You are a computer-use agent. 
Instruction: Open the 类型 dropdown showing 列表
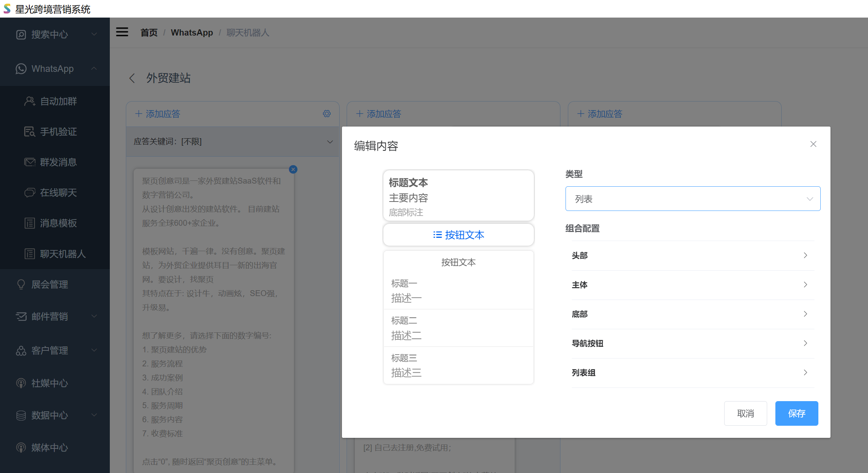point(693,199)
